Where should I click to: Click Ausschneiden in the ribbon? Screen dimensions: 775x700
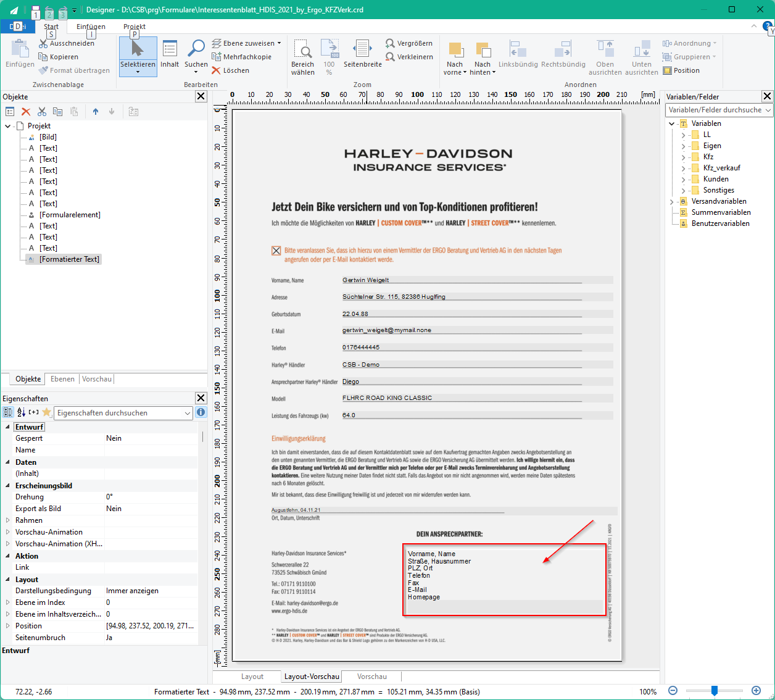67,43
